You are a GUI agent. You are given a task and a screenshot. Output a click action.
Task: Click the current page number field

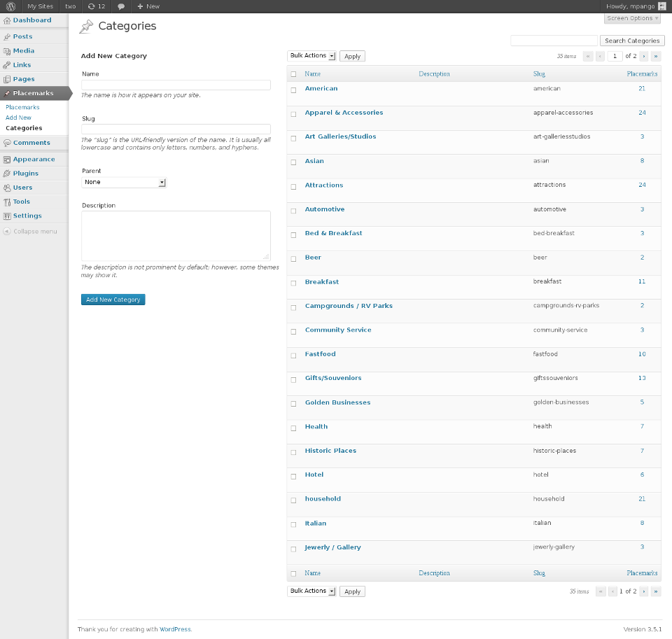click(615, 56)
